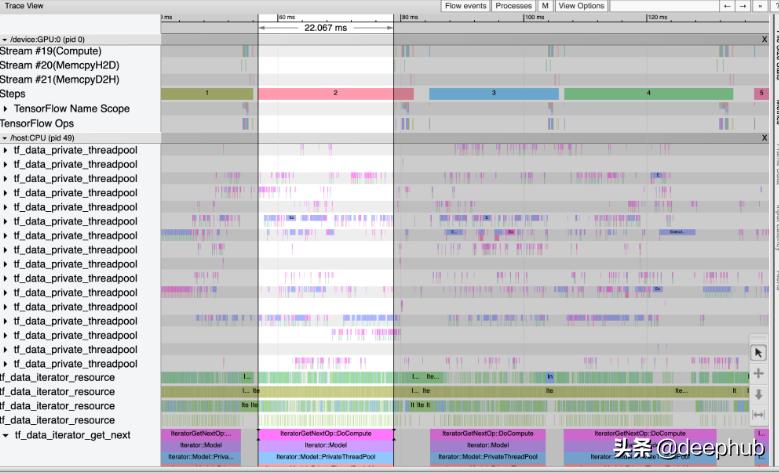Collapse the /host:CPU (pid 49) section
This screenshot has width=779, height=473.
[4, 138]
